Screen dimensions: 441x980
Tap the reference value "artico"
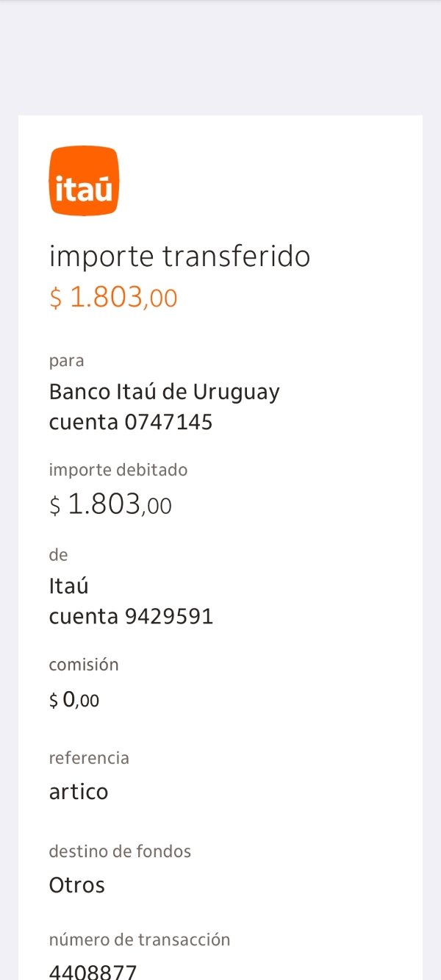(x=79, y=792)
